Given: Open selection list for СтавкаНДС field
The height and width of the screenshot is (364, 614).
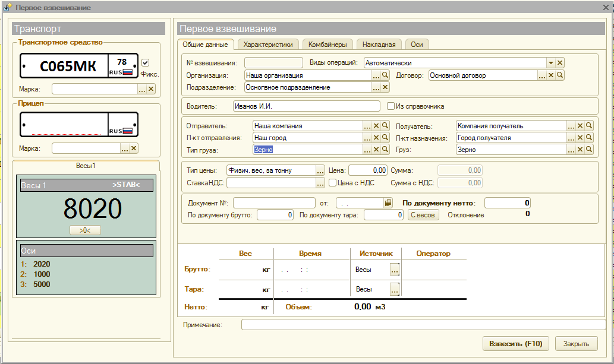Looking at the screenshot, I should coord(320,183).
